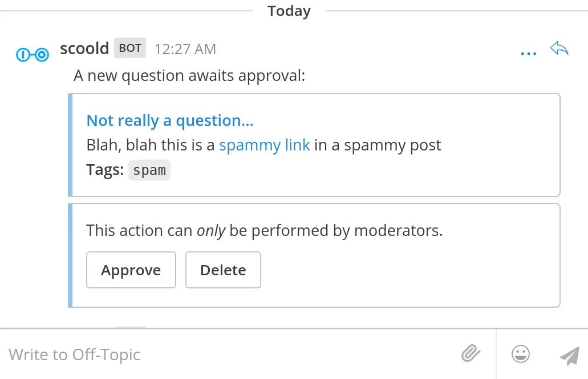The image size is (588, 379).
Task: Attach a file using the paperclip icon
Action: click(470, 354)
